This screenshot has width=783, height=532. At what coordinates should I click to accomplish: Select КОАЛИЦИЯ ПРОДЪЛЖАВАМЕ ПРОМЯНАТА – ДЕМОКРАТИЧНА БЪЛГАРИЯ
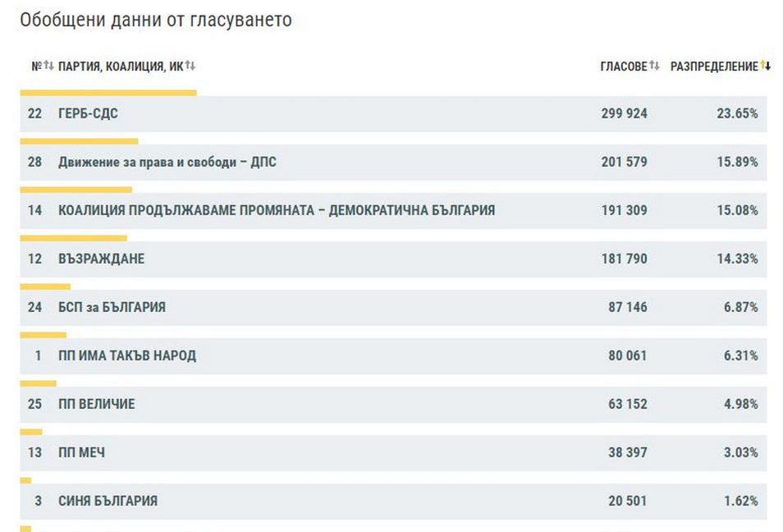[276, 211]
